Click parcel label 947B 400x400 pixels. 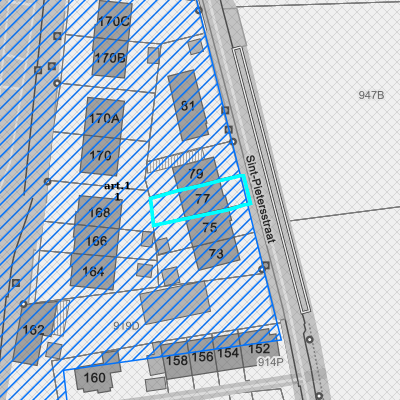coord(371,95)
